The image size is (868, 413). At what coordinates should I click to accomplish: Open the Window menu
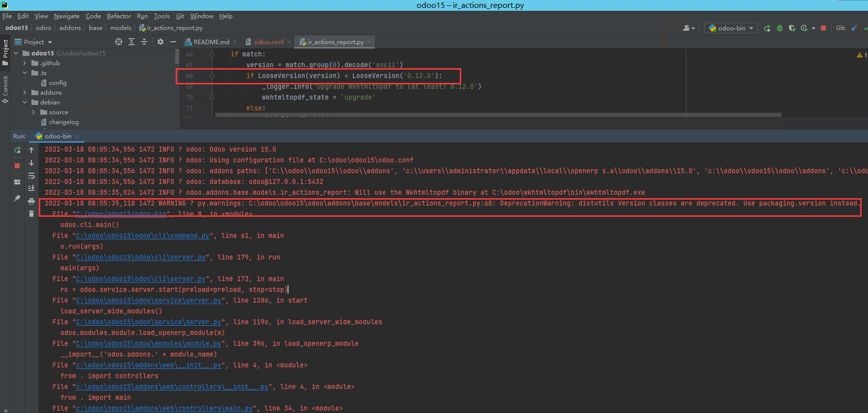point(202,16)
